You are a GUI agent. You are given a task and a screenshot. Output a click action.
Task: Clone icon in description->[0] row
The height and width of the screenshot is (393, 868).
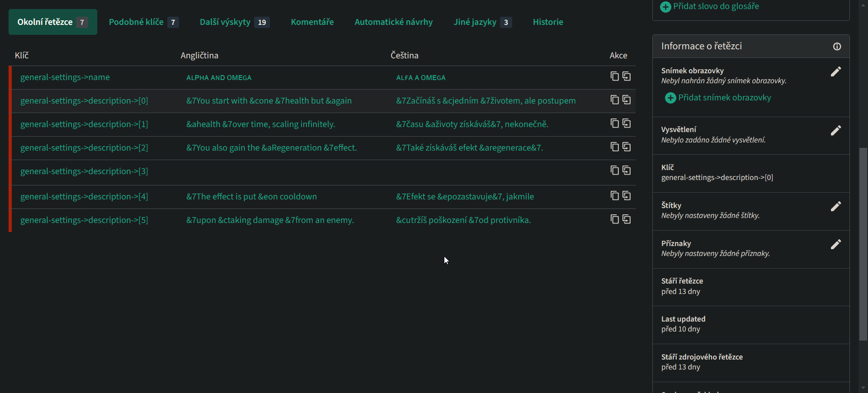pyautogui.click(x=627, y=99)
